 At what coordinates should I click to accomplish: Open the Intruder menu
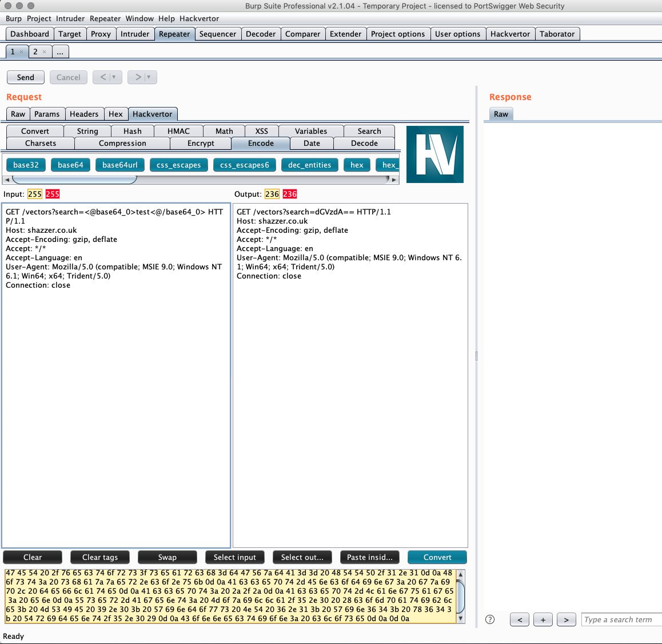coord(70,18)
